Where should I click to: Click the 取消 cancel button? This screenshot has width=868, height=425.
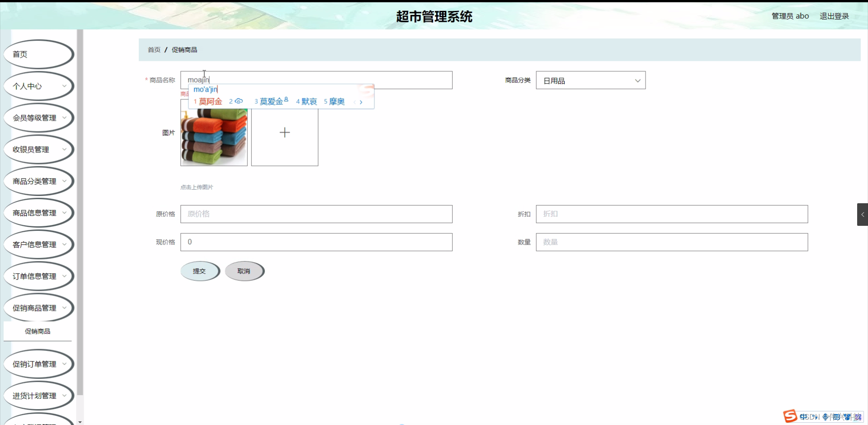tap(244, 271)
